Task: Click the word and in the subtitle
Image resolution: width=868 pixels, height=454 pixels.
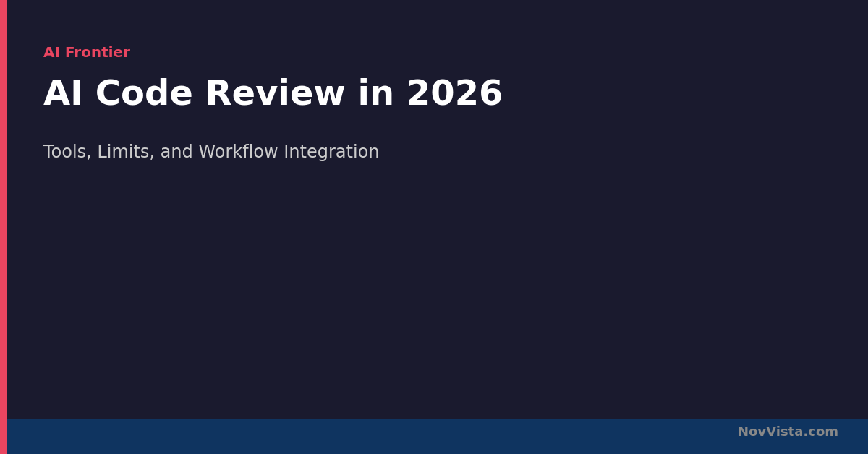Action: coord(175,153)
